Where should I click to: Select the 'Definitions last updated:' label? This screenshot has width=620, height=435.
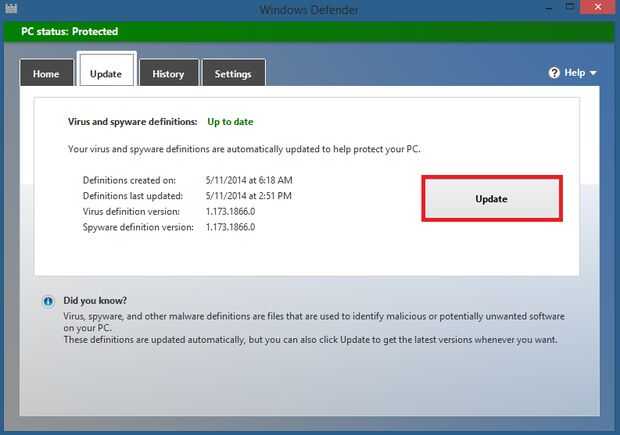point(133,196)
